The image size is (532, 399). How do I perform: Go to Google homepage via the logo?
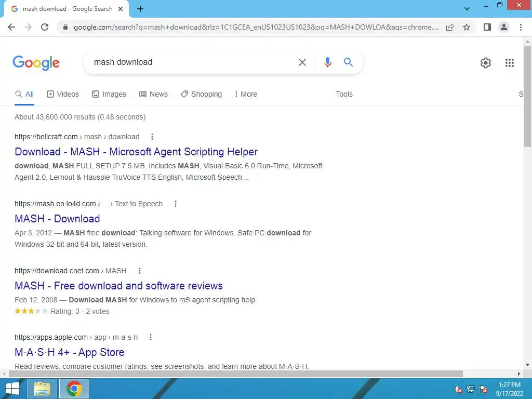click(36, 63)
